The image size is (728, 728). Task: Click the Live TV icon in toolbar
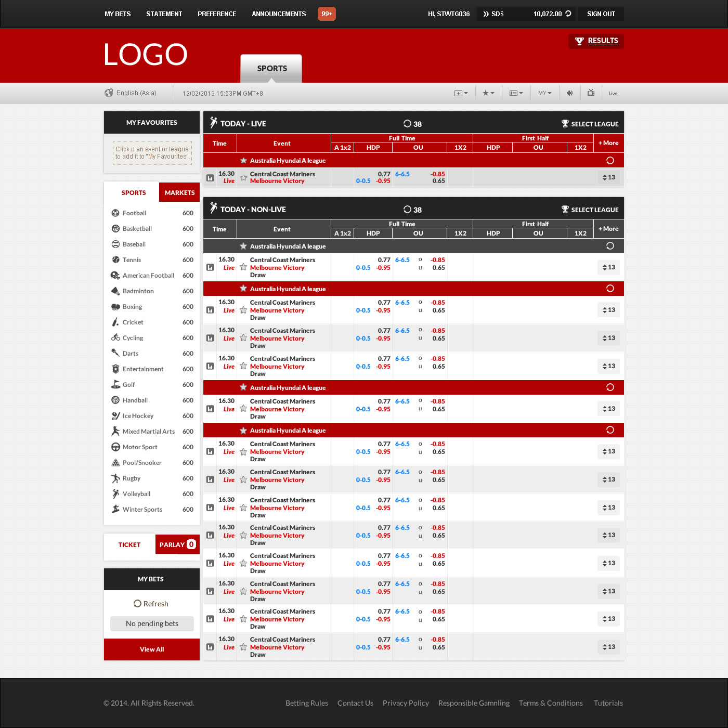[x=591, y=93]
